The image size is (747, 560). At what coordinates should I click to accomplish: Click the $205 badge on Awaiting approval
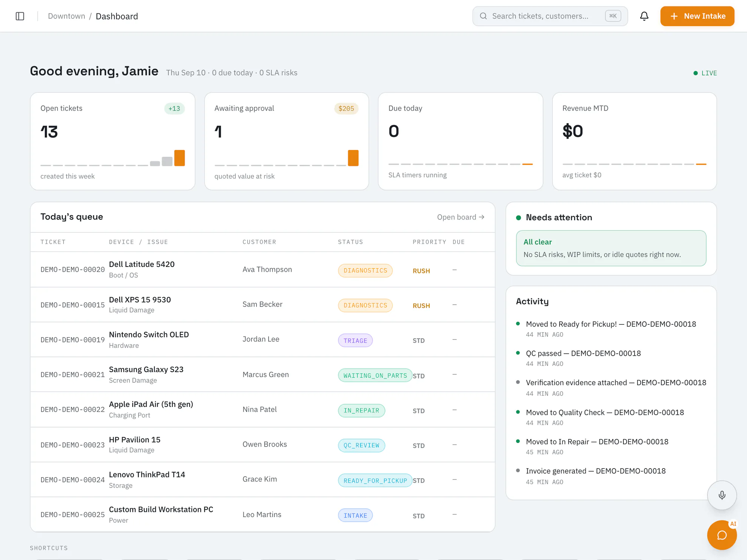pyautogui.click(x=346, y=109)
